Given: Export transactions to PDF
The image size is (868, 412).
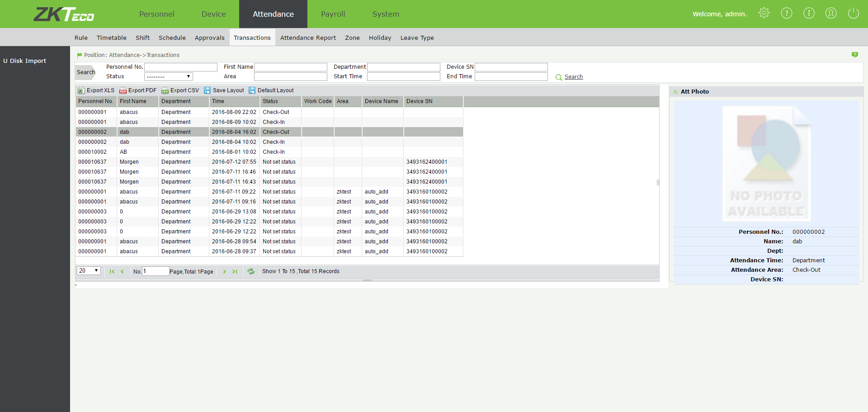Looking at the screenshot, I should coord(138,90).
